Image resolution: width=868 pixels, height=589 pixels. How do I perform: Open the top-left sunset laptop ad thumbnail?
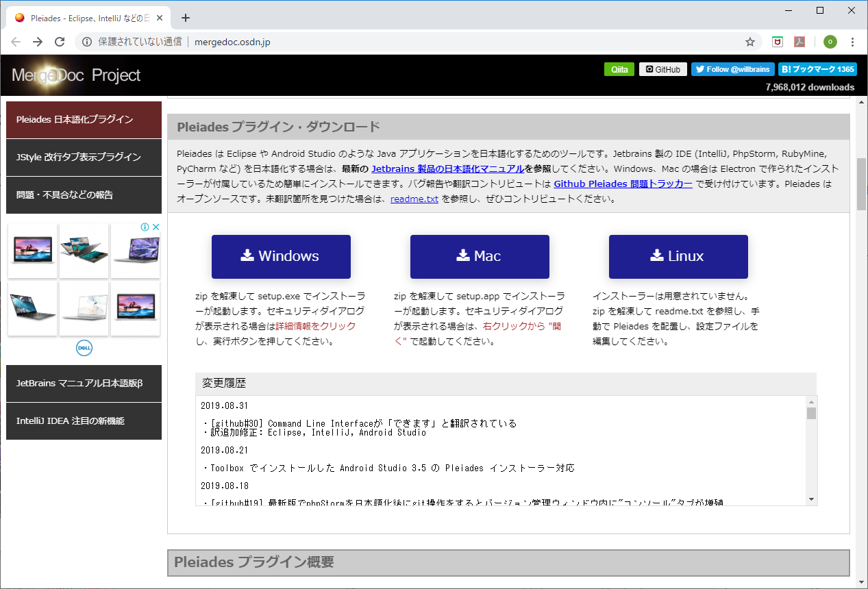32,251
